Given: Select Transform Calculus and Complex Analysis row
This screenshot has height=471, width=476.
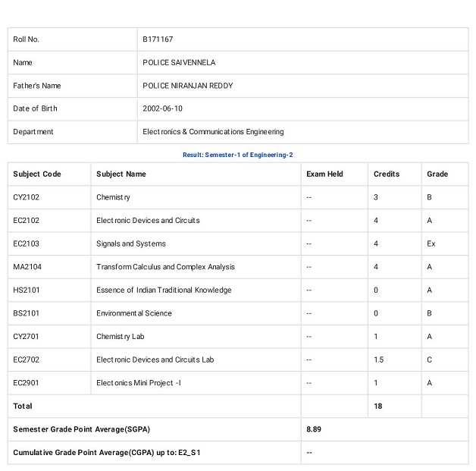Looking at the screenshot, I should pos(238,267).
